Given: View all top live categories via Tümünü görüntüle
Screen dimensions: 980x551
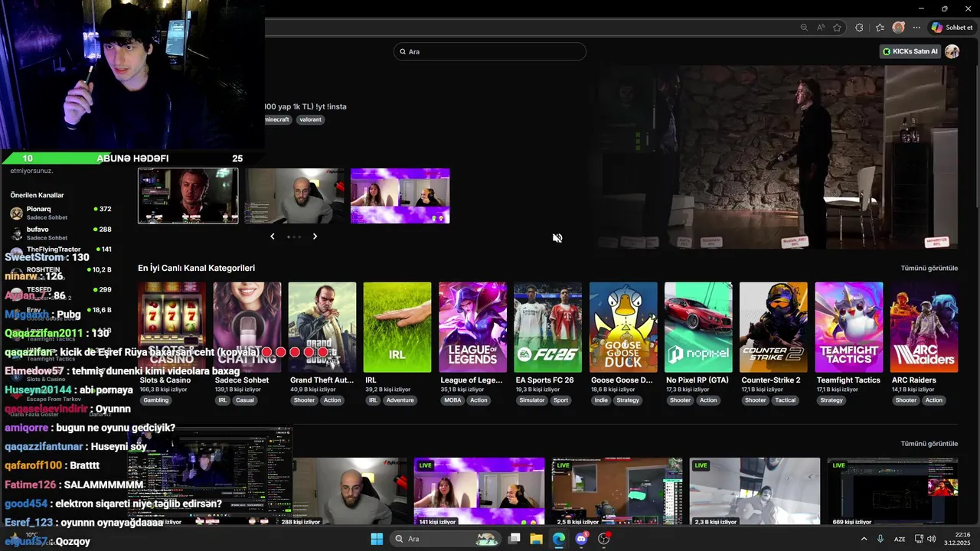Looking at the screenshot, I should click(929, 268).
